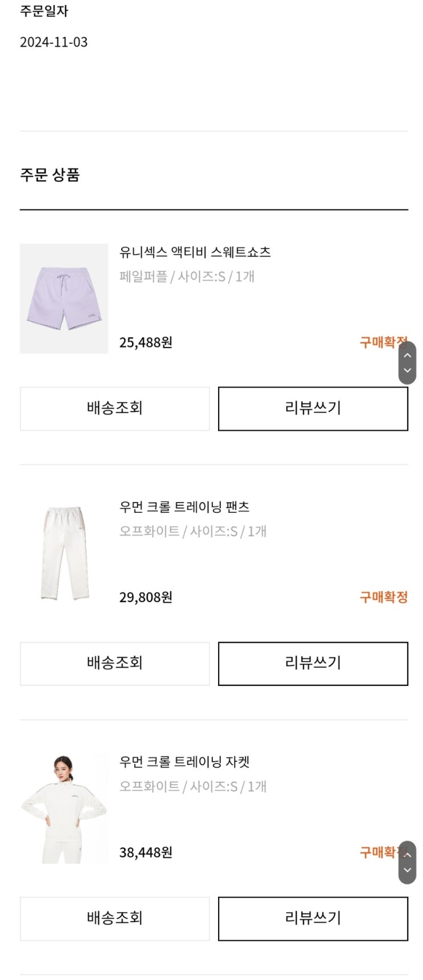
Task: Click the up arrow on the lower floating scroll widget
Action: [x=407, y=855]
